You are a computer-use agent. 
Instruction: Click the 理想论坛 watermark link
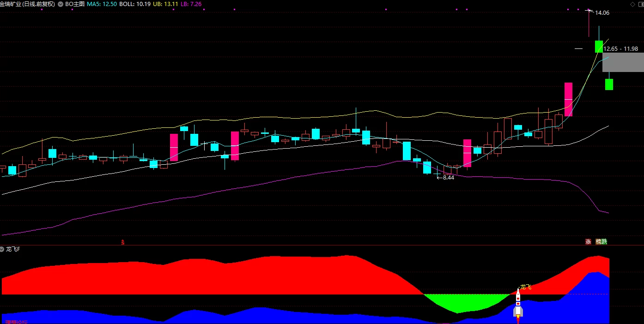click(15, 321)
